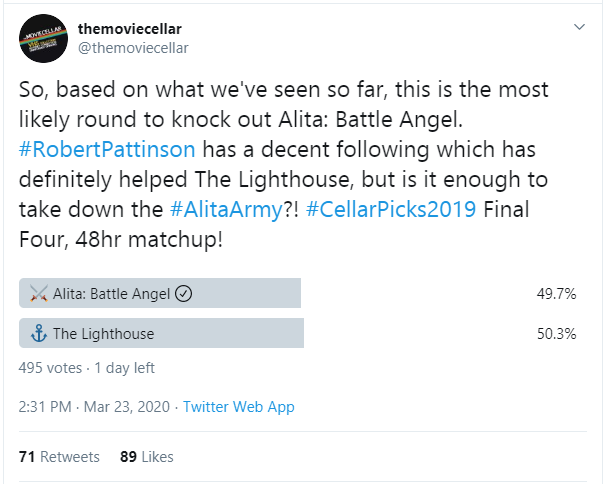The height and width of the screenshot is (484, 604).
Task: Click the checkmark beside Alita: Battle Angel
Action: tap(183, 294)
